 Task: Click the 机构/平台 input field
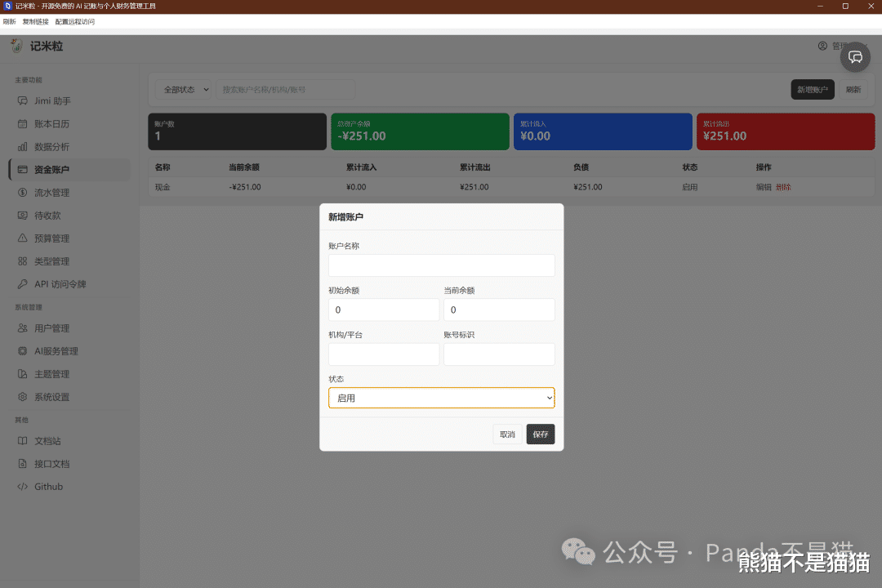click(384, 354)
